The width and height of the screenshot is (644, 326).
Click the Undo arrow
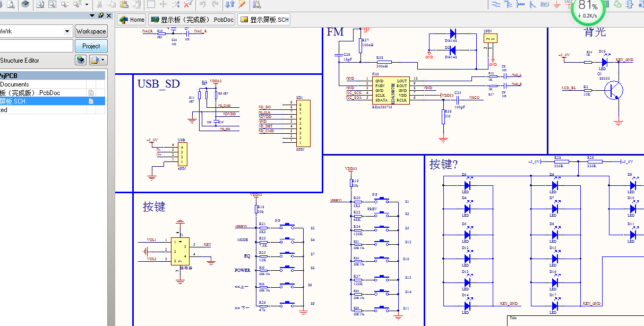pyautogui.click(x=203, y=4)
